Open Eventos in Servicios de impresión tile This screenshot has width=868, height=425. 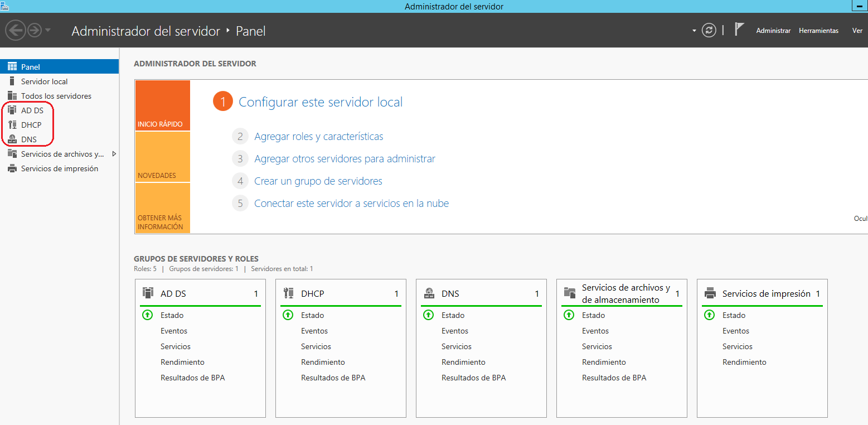point(736,331)
